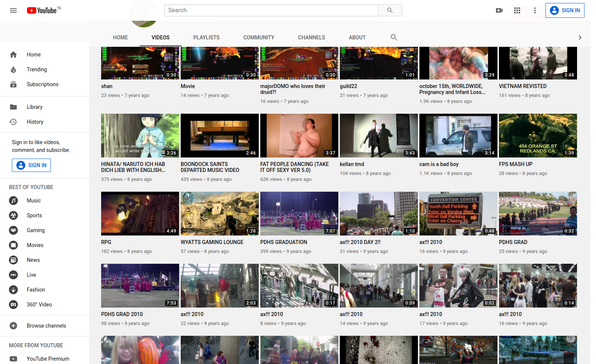596x364 pixels.
Task: Click the guild22 video title
Action: pyautogui.click(x=348, y=86)
